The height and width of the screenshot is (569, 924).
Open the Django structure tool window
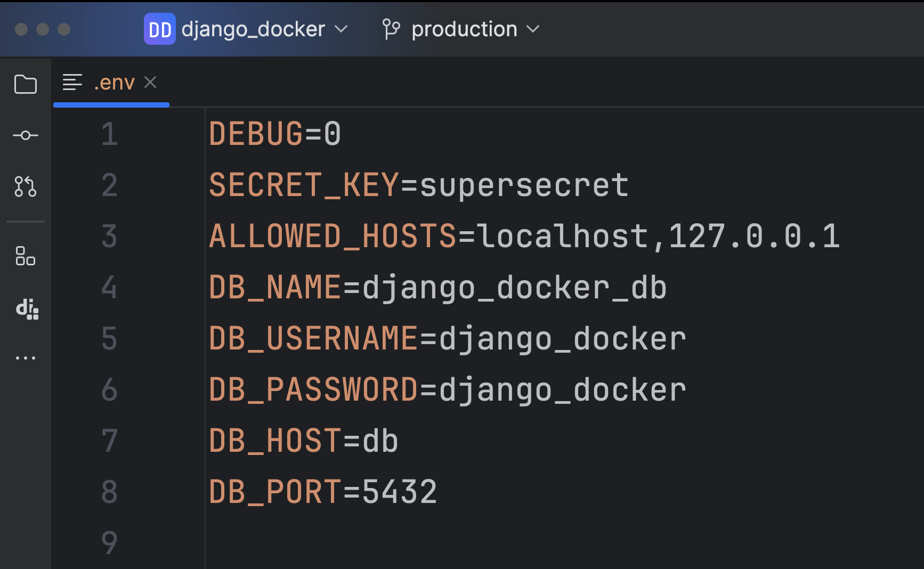(x=27, y=309)
